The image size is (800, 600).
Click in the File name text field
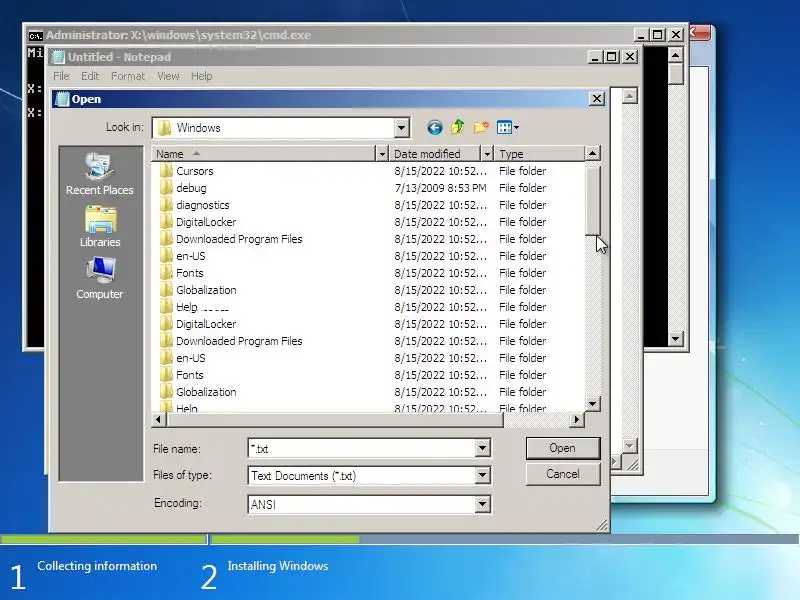[x=362, y=448]
